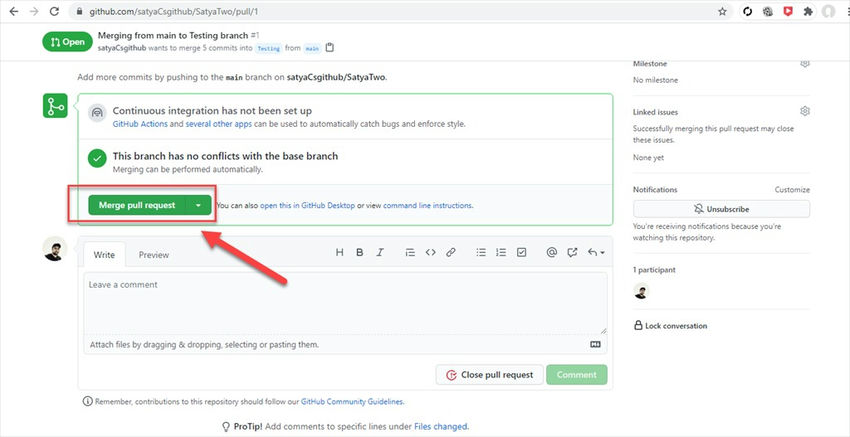The width and height of the screenshot is (850, 437).
Task: Insert code formatting
Action: coord(430,252)
